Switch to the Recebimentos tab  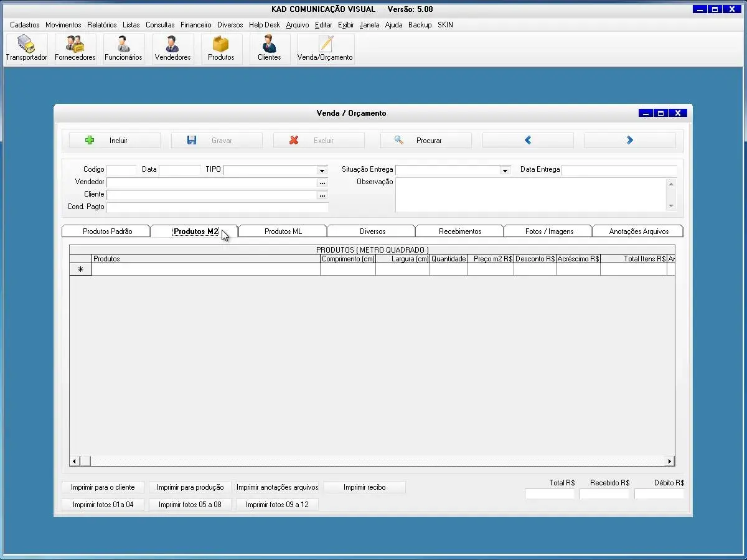tap(459, 231)
